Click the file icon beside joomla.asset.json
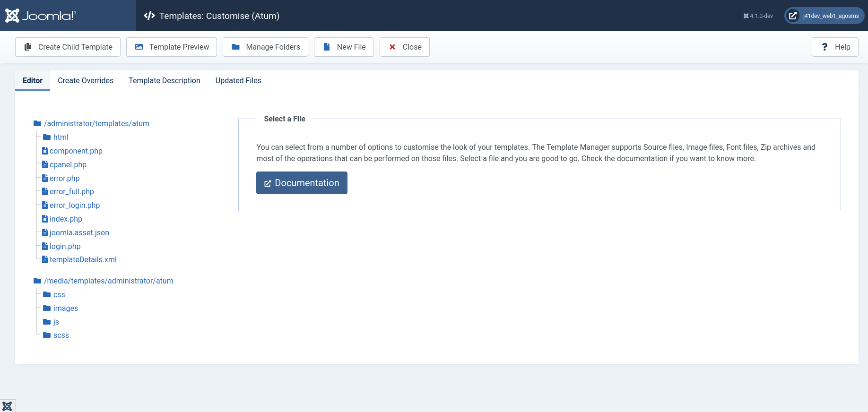Image resolution: width=868 pixels, height=412 pixels. pos(45,232)
